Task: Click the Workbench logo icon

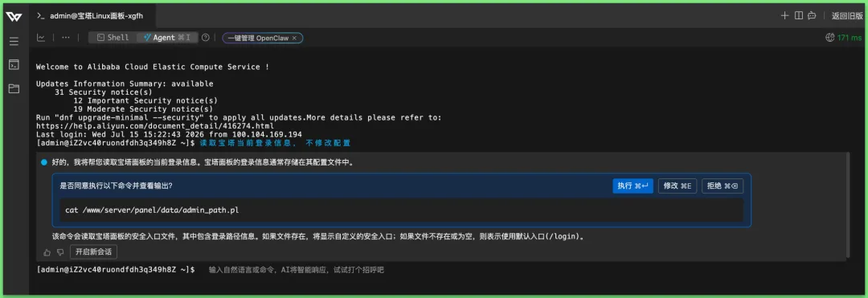Action: [14, 17]
